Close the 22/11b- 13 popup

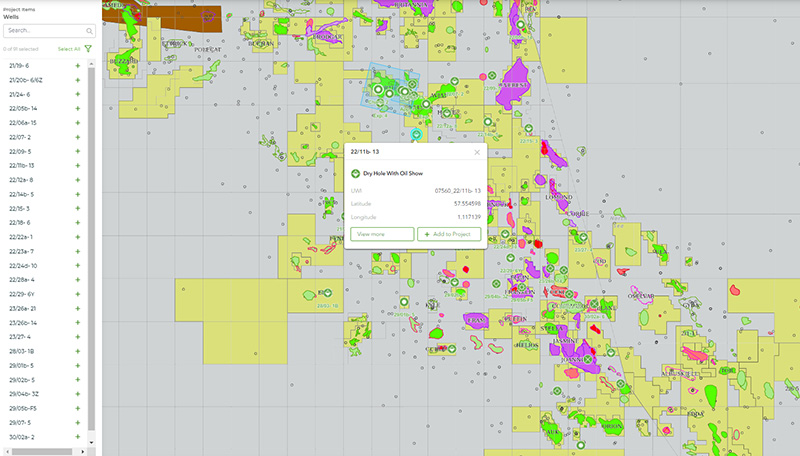[x=476, y=153]
